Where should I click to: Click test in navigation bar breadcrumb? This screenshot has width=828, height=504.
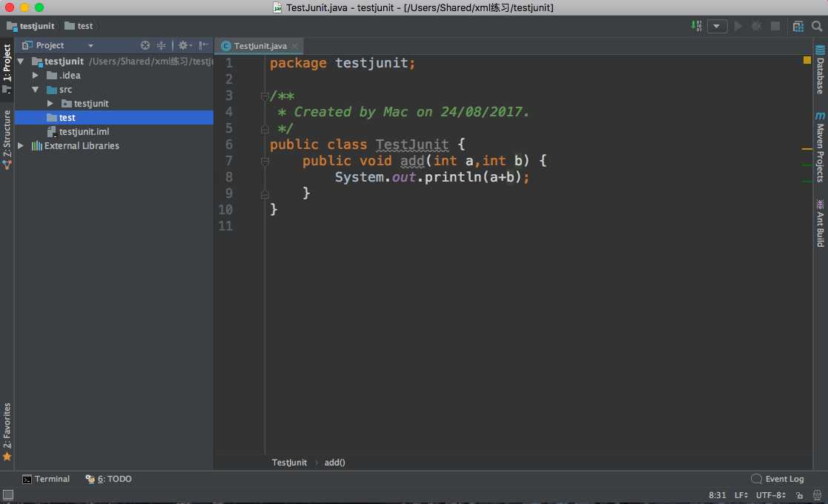point(79,26)
